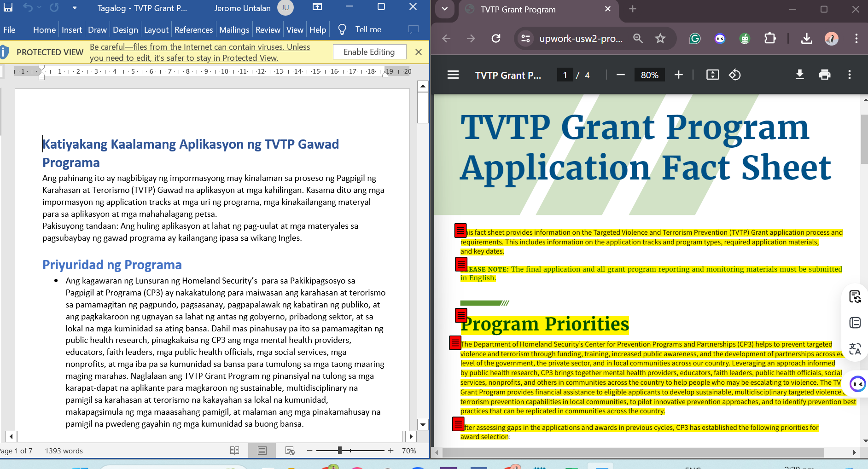Open the browser tab search dropdown
Image resolution: width=868 pixels, height=469 pixels.
[444, 9]
